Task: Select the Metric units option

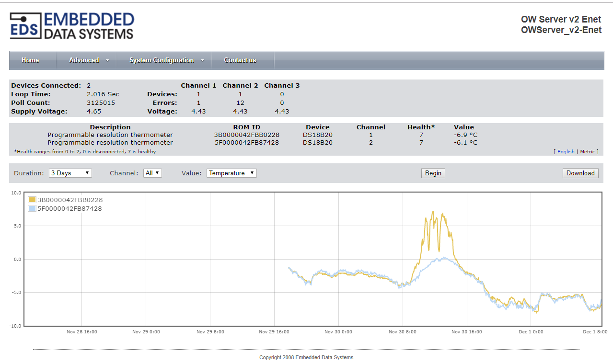Action: click(x=587, y=152)
